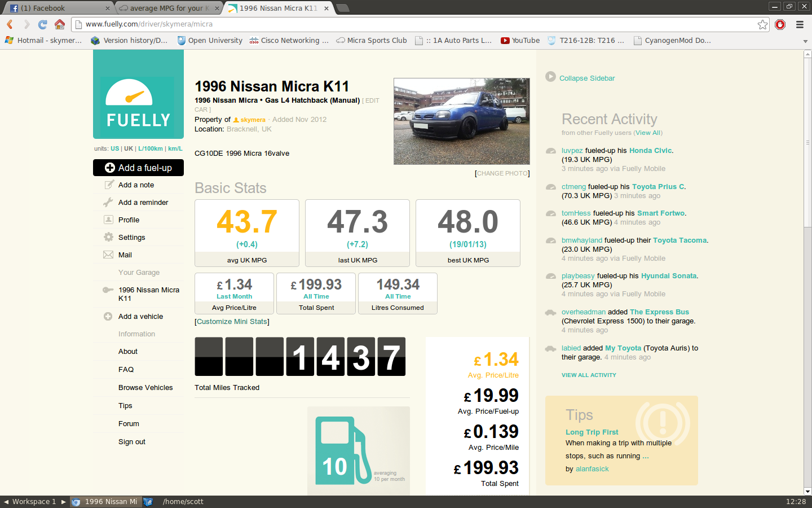The width and height of the screenshot is (812, 508).
Task: Click the scrollbar down arrow
Action: [x=807, y=492]
